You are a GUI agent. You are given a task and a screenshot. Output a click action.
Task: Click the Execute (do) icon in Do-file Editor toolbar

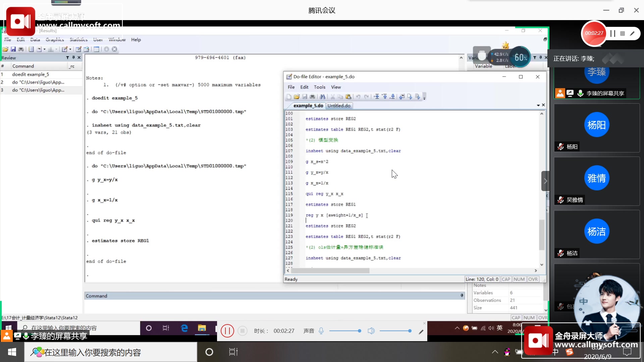click(418, 97)
